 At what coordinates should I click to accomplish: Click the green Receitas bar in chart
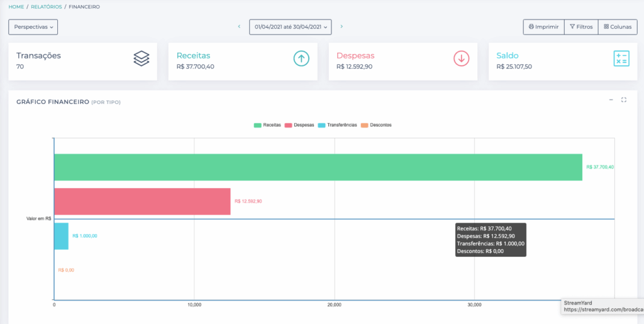tap(318, 167)
